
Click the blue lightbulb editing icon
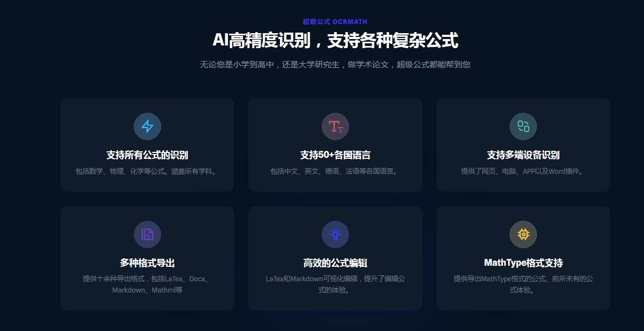click(x=335, y=234)
